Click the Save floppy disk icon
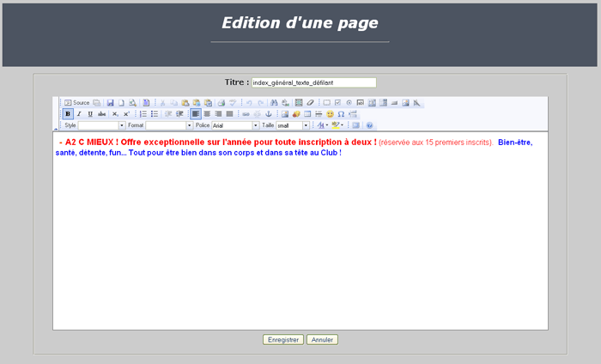The width and height of the screenshot is (601, 364). tap(111, 103)
